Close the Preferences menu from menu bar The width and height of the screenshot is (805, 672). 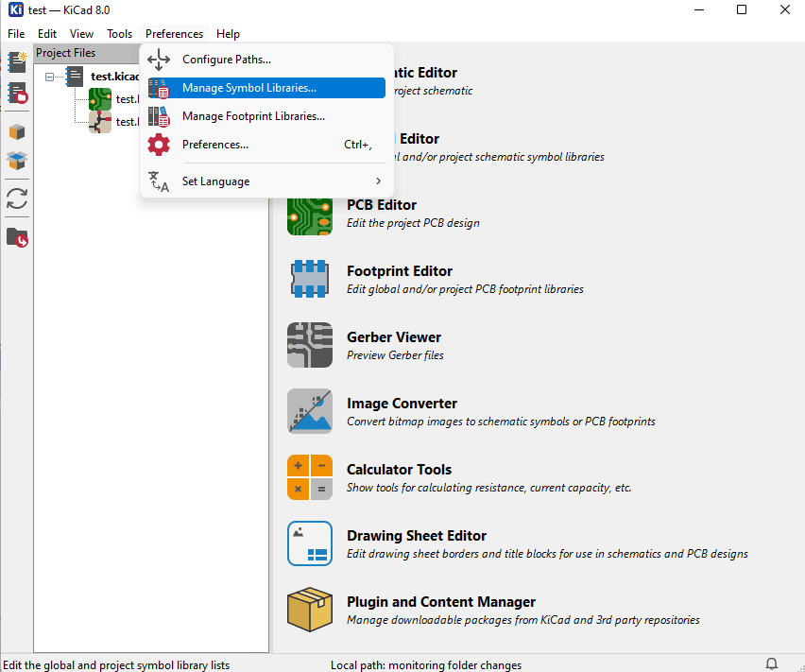(174, 34)
